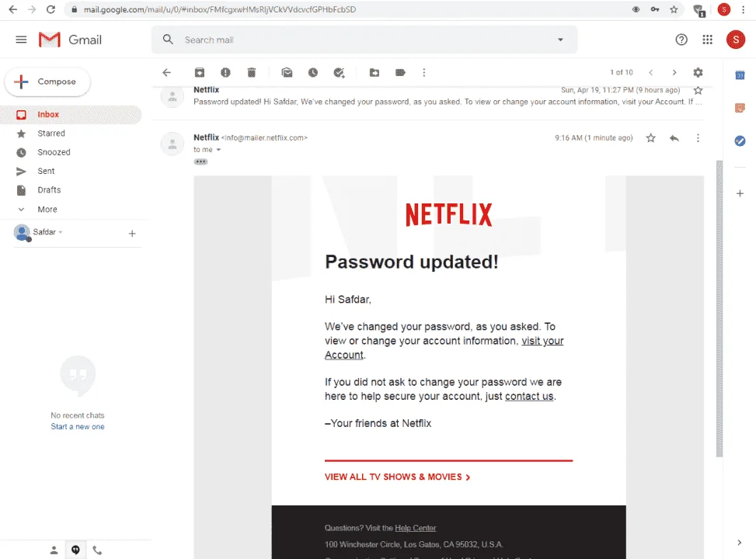
Task: Expand the More sidebar section
Action: point(47,209)
